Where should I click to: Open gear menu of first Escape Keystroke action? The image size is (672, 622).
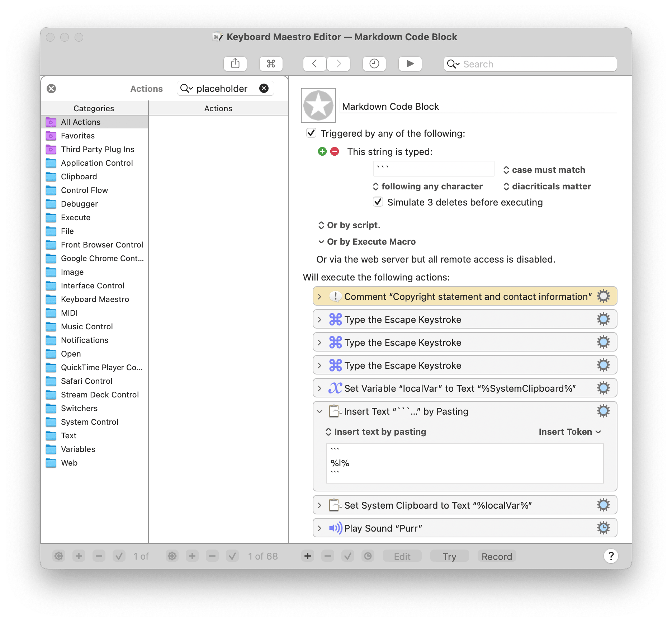pyautogui.click(x=603, y=319)
